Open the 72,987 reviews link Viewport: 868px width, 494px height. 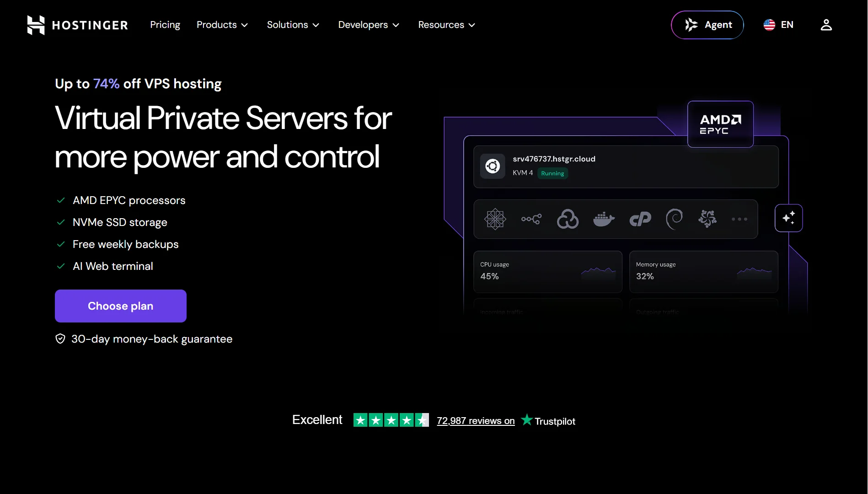[476, 421]
